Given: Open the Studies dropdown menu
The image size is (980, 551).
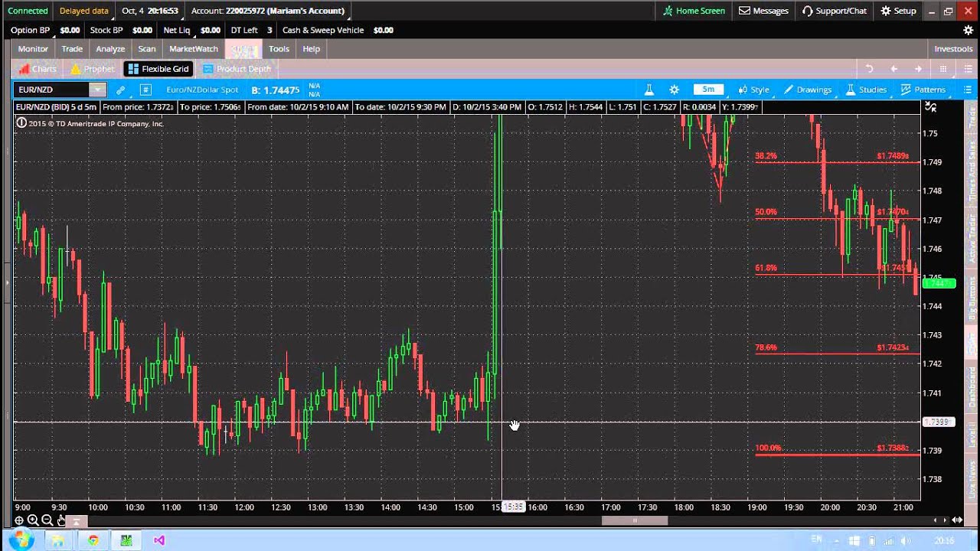Looking at the screenshot, I should [x=866, y=90].
